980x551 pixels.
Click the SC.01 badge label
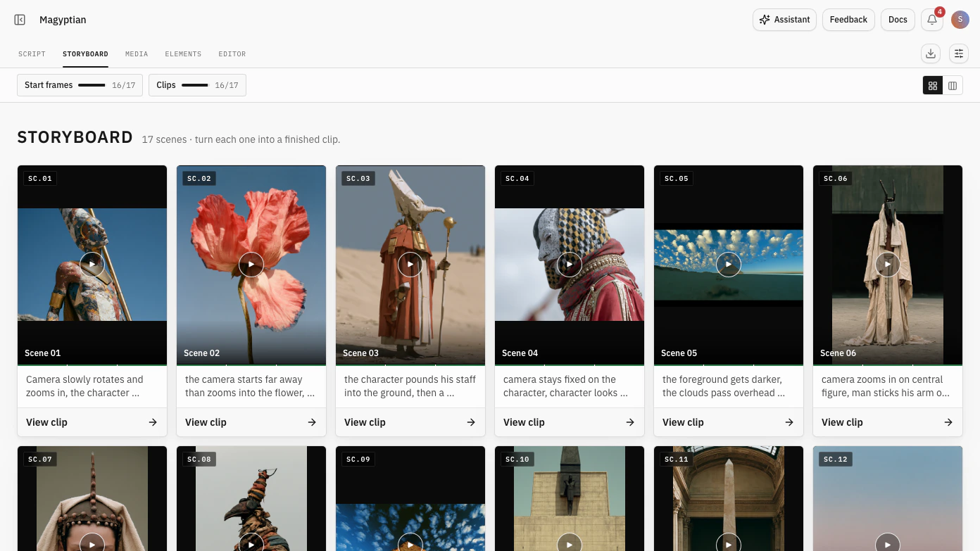click(40, 179)
